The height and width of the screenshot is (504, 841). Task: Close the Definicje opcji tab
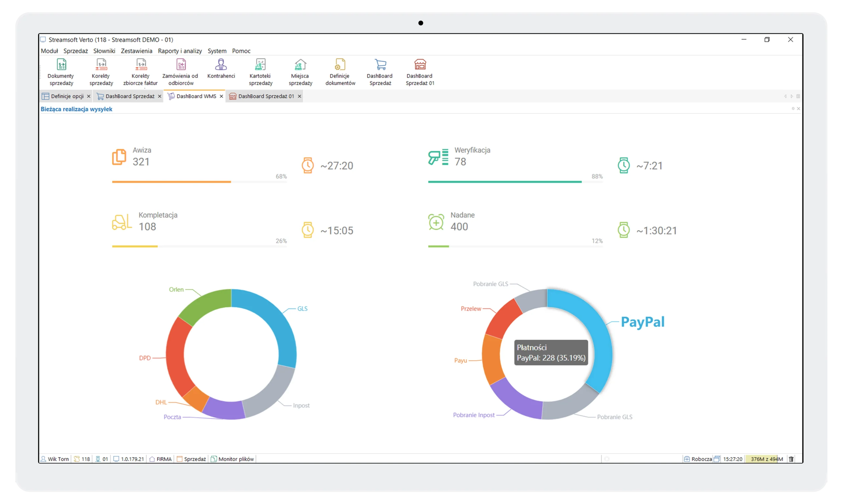tap(89, 96)
